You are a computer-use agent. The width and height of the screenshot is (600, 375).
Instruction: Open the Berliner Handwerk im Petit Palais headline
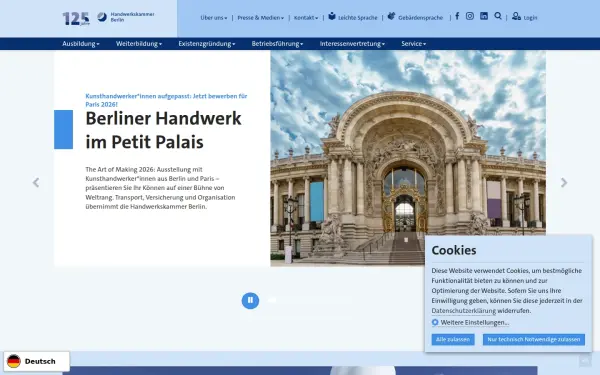[x=163, y=130]
